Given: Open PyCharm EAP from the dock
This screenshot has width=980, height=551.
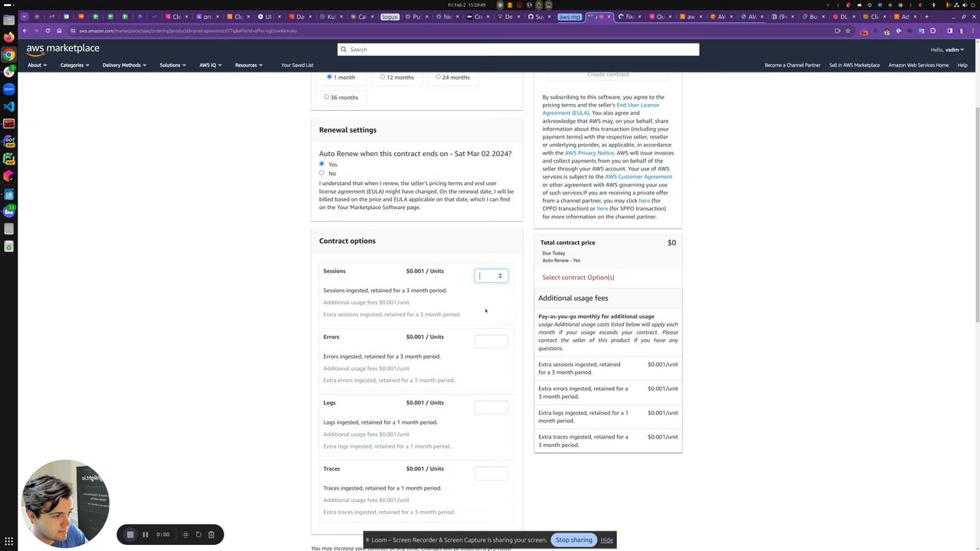Looking at the screenshot, I should coord(8,159).
